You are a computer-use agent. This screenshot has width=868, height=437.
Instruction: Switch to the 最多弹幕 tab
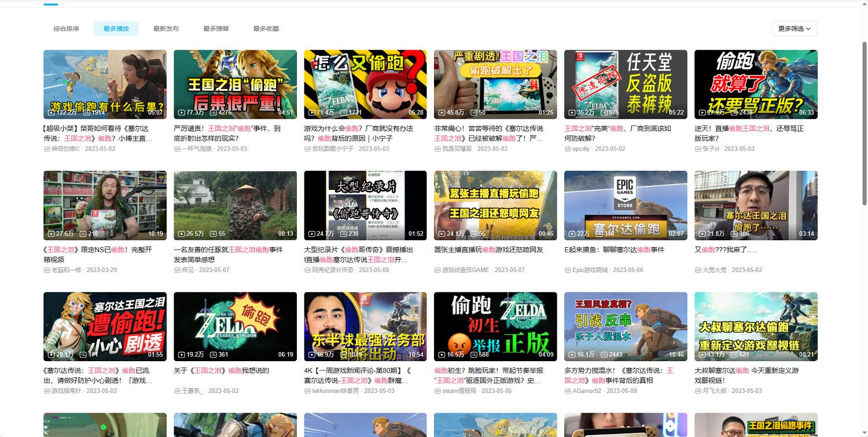(215, 28)
